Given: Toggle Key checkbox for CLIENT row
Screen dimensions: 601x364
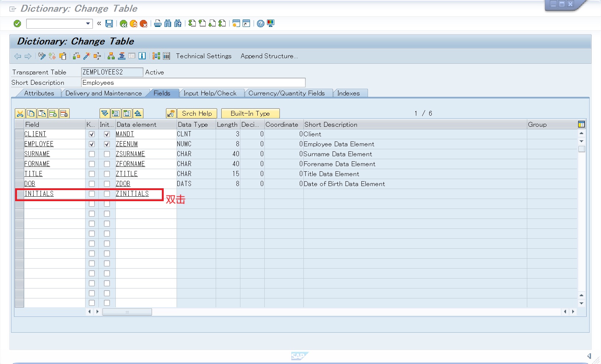Looking at the screenshot, I should 92,134.
